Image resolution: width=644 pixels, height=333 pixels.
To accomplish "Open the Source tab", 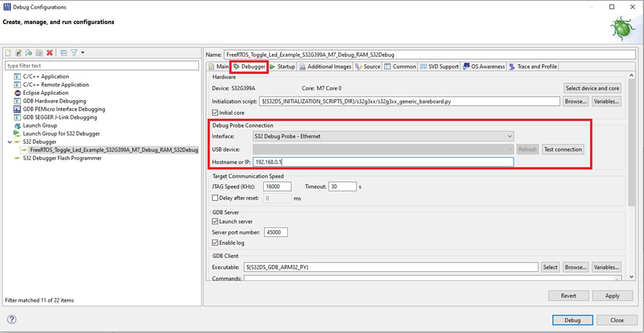I will (368, 67).
